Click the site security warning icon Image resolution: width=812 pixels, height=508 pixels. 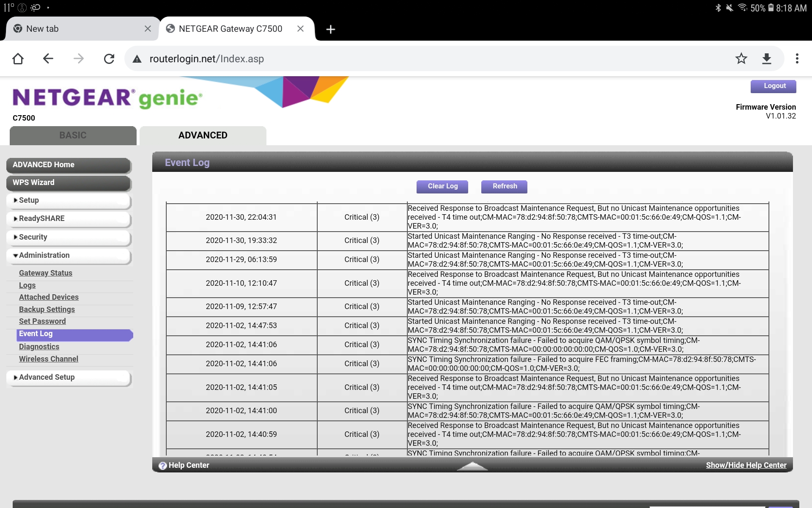click(x=137, y=59)
